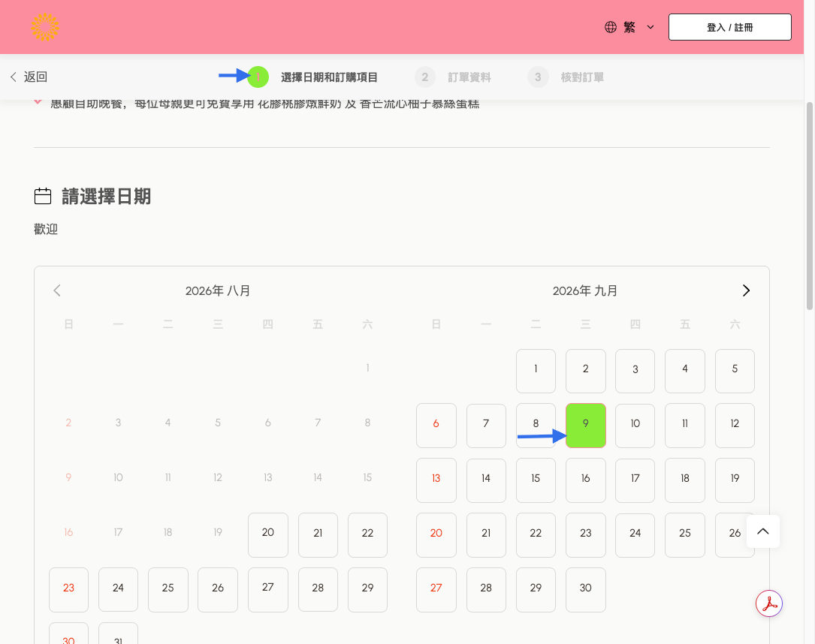This screenshot has height=644, width=815.
Task: Select September 25
Action: 685,535
